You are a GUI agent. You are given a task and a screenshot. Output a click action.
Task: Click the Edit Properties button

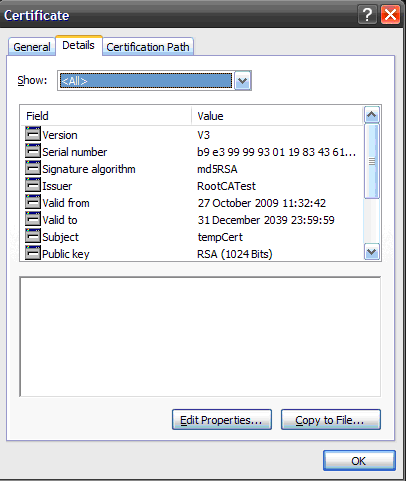pos(222,420)
